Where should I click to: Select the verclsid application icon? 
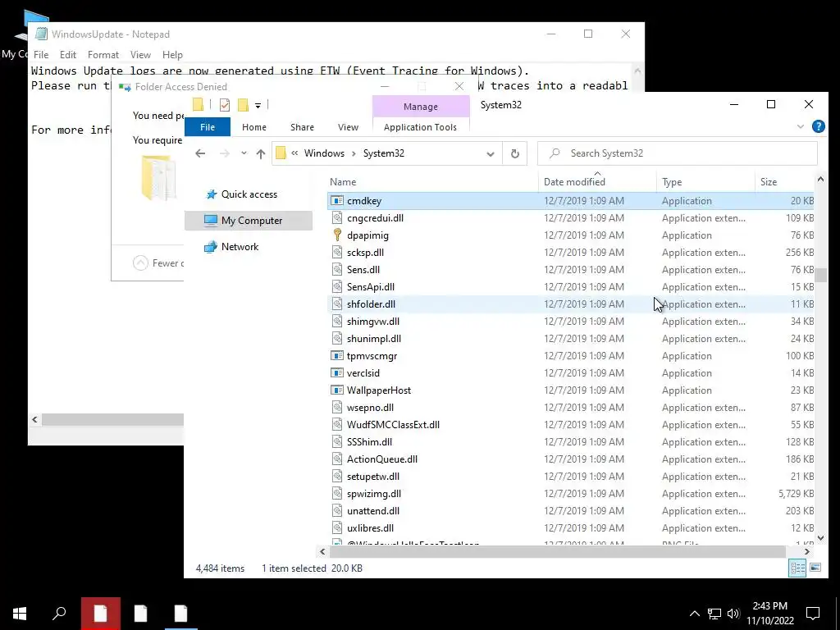[337, 373]
